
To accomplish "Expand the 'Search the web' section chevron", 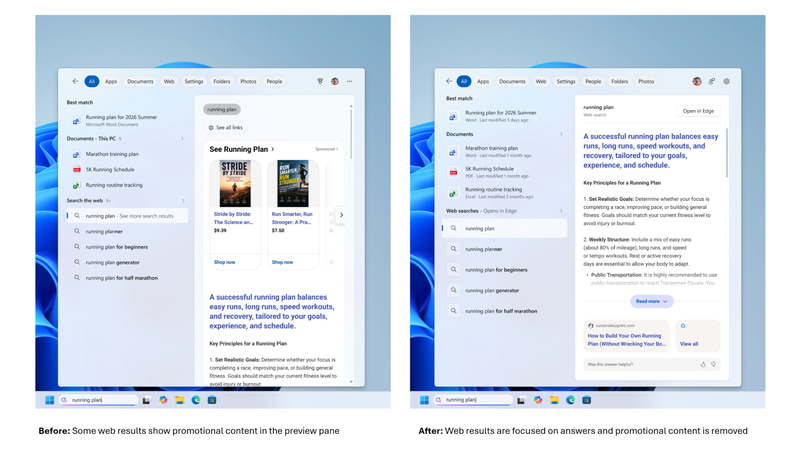I will tap(183, 201).
